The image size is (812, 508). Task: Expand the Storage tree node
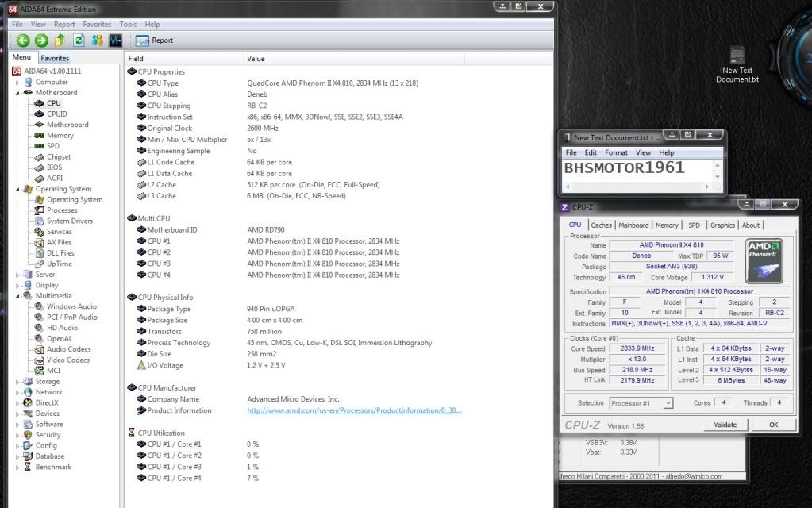tap(17, 382)
